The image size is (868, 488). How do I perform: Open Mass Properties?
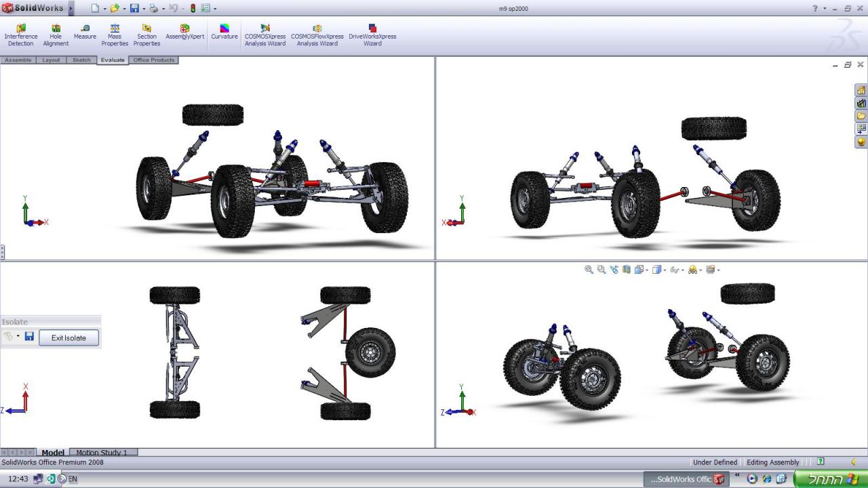[115, 35]
